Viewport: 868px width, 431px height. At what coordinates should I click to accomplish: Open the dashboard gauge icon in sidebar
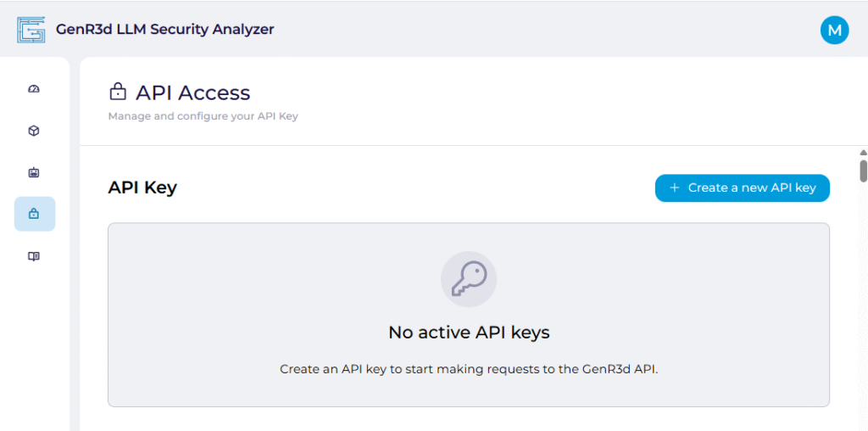pyautogui.click(x=34, y=89)
